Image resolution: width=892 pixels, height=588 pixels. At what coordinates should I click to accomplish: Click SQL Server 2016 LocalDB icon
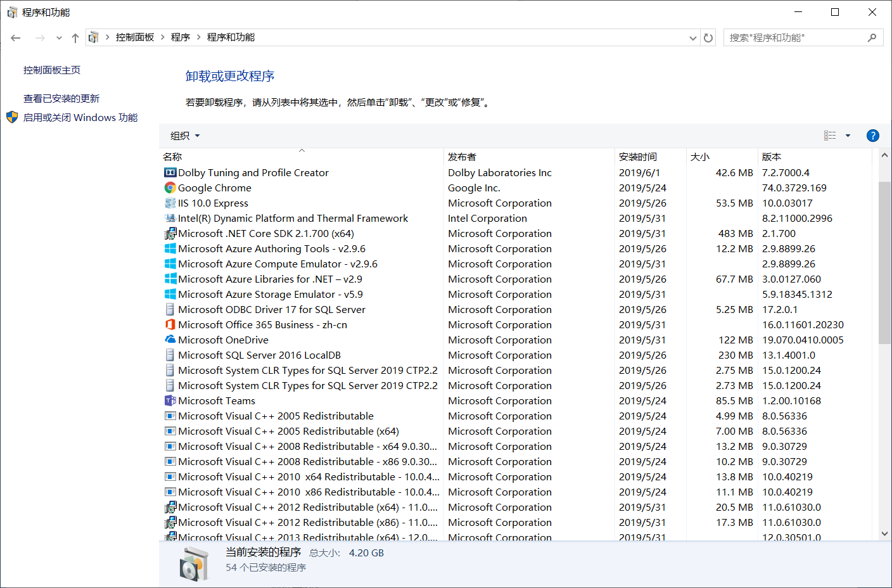(170, 355)
